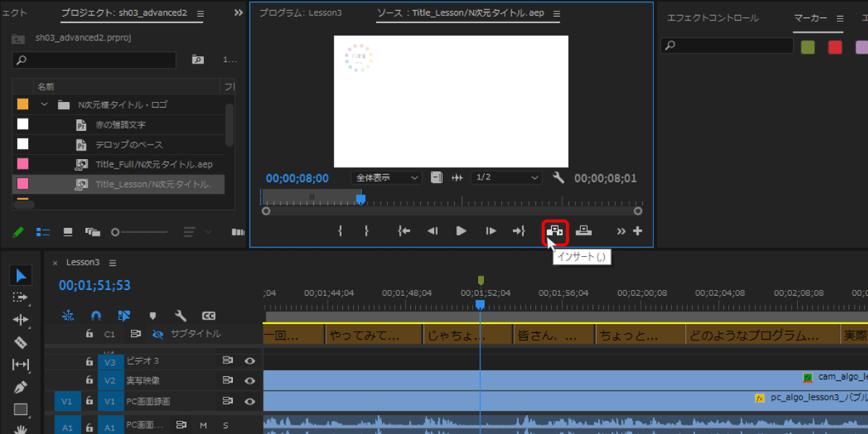Image resolution: width=868 pixels, height=434 pixels.
Task: Switch to プログラム: Lesson3 tab
Action: tap(300, 14)
